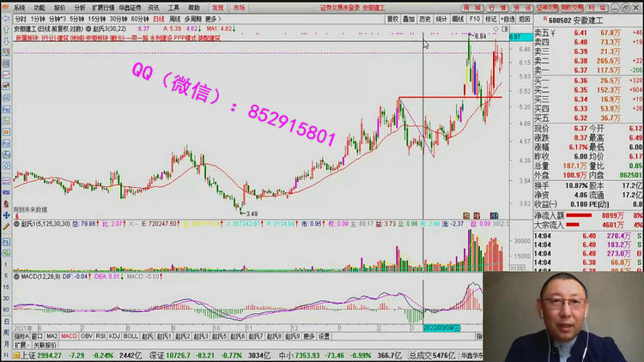
Task: Toggle the 叠加 overlay button
Action: click(409, 18)
